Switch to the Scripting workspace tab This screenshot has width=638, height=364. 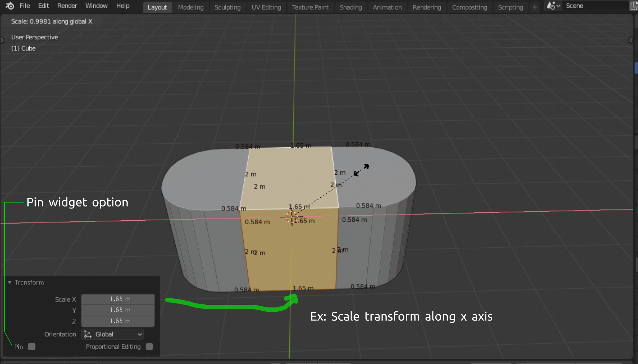pos(510,7)
